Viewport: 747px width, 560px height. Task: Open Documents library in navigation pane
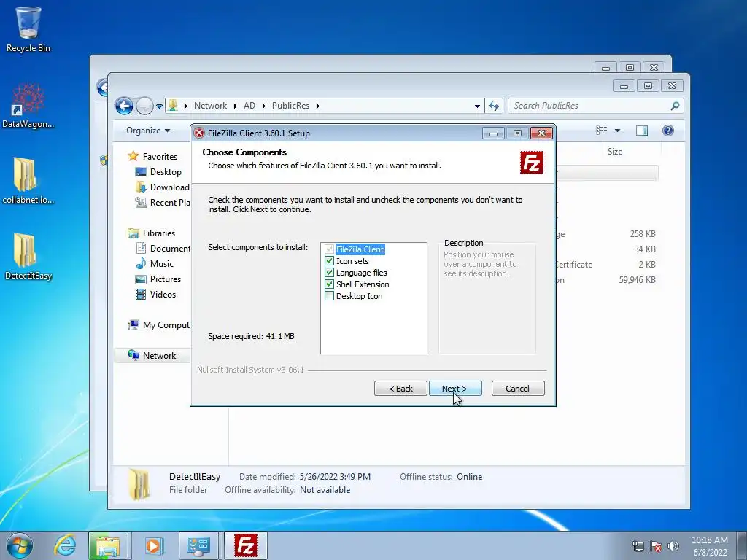coord(169,248)
